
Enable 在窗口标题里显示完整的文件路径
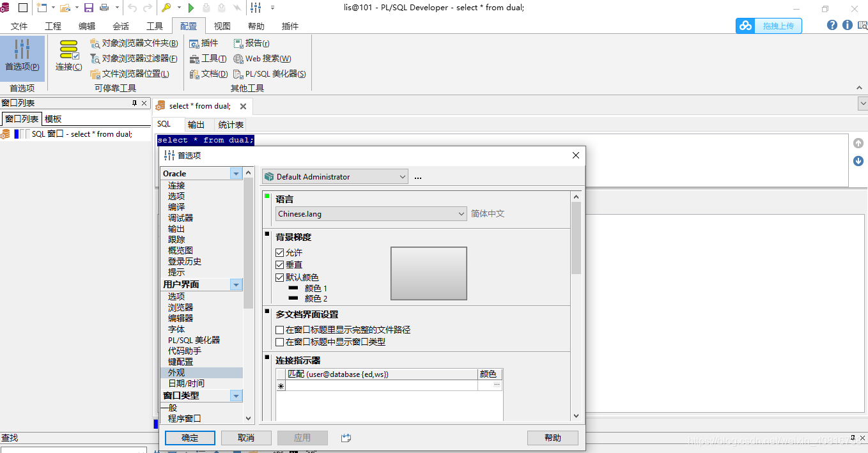coord(280,330)
